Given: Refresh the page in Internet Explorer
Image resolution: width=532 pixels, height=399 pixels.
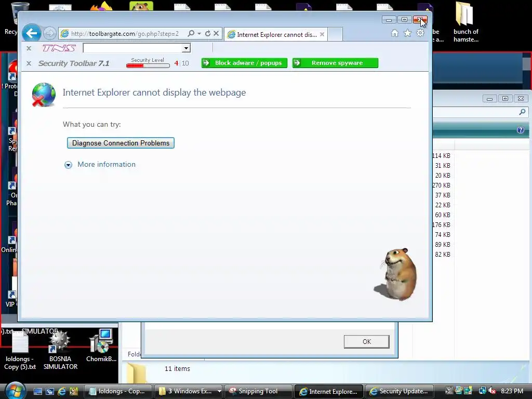Looking at the screenshot, I should pyautogui.click(x=208, y=33).
